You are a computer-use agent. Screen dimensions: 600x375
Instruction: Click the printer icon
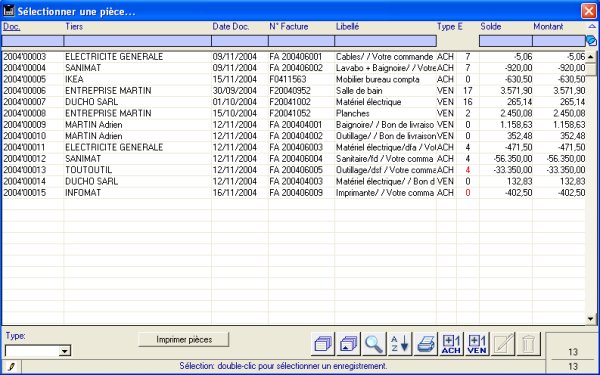426,343
